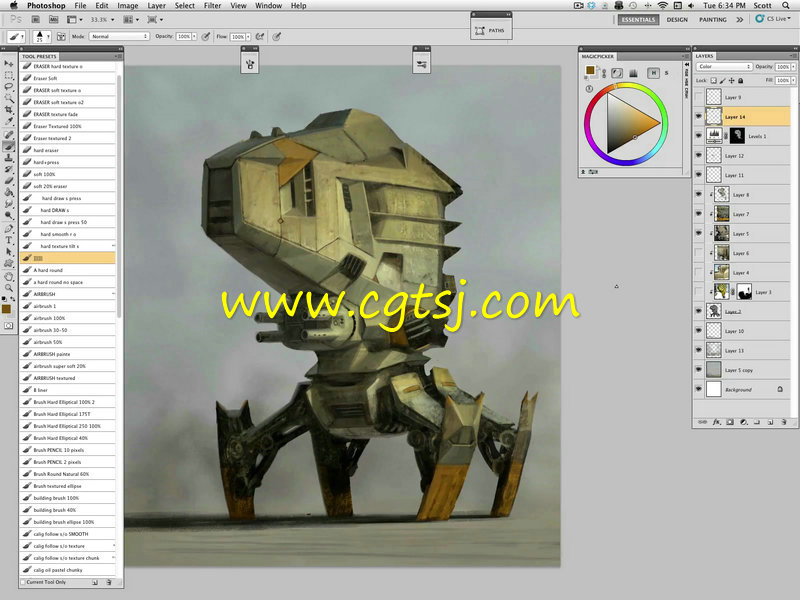Click the add layer style fx icon

click(716, 422)
